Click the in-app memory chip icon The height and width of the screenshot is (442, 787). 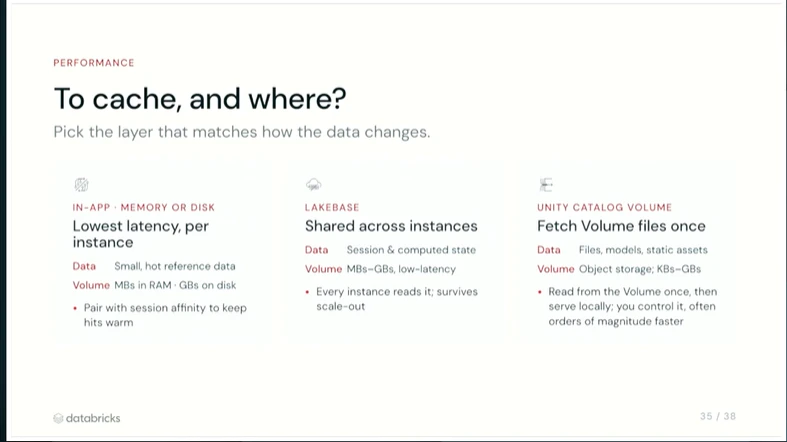pos(81,185)
